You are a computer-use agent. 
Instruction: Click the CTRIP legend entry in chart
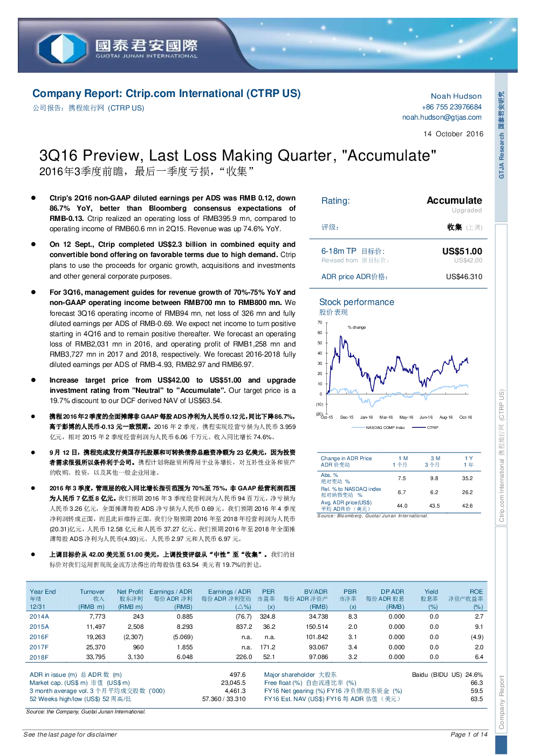coord(426,427)
